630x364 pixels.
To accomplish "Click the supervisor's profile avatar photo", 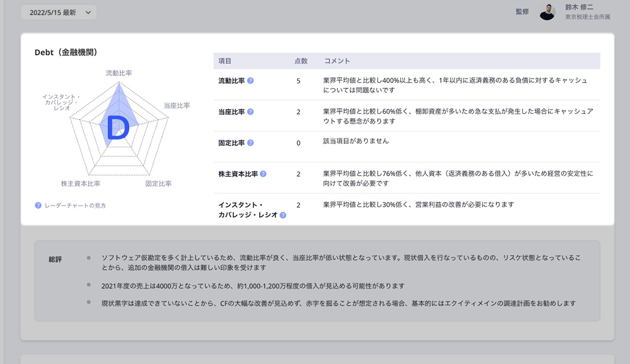I will click(x=547, y=12).
